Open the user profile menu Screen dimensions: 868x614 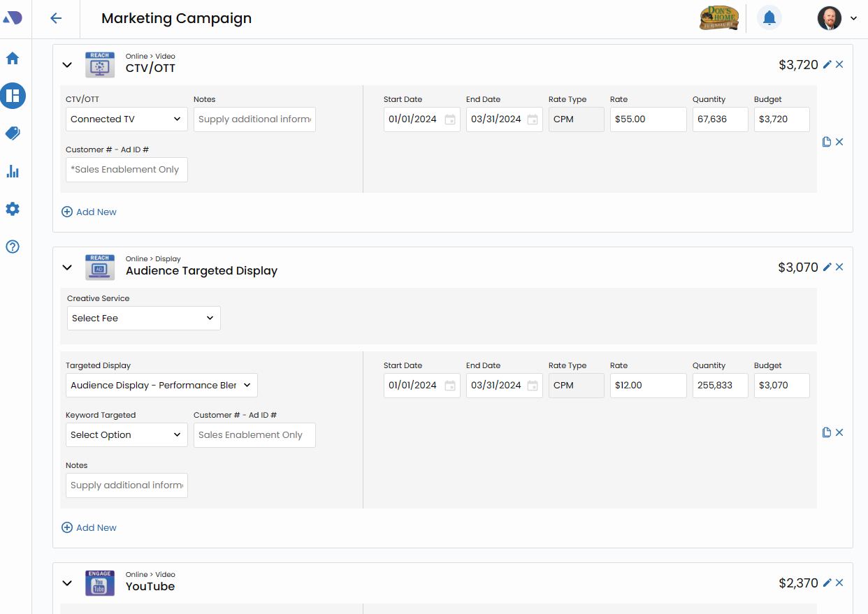837,18
